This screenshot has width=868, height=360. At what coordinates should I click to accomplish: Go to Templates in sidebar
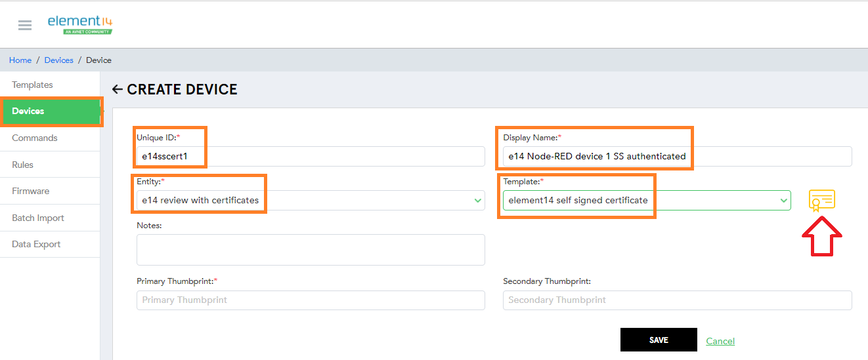point(50,85)
